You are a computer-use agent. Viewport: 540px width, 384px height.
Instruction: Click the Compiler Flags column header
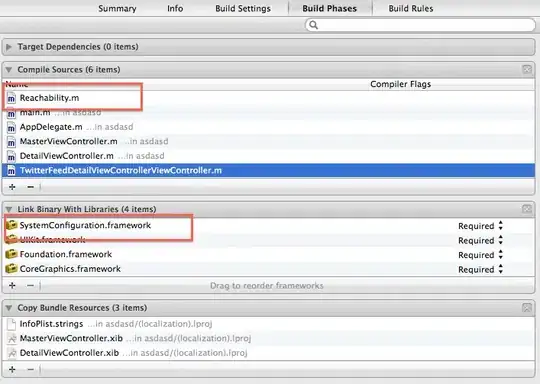coord(401,84)
